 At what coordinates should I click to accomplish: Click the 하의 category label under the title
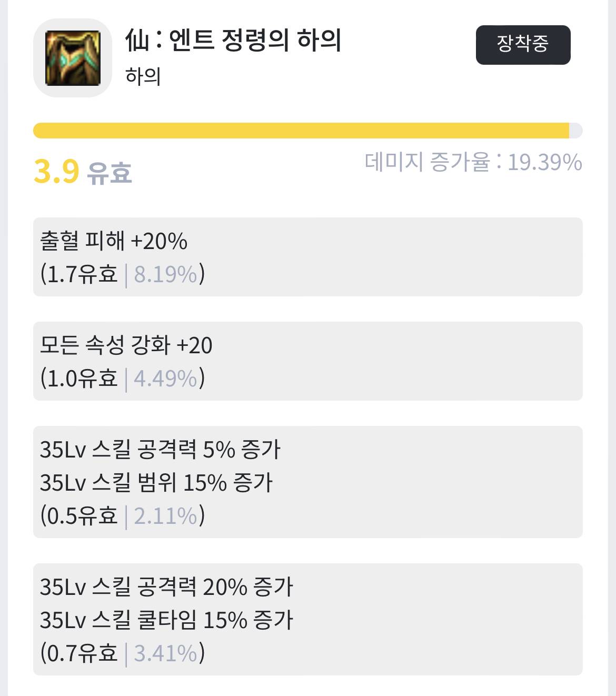point(143,77)
